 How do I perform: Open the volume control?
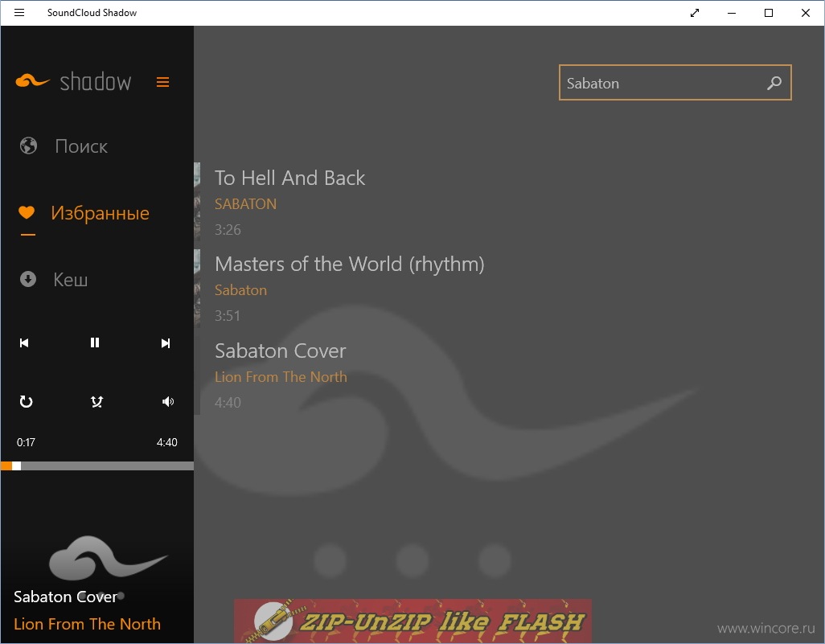(x=168, y=401)
